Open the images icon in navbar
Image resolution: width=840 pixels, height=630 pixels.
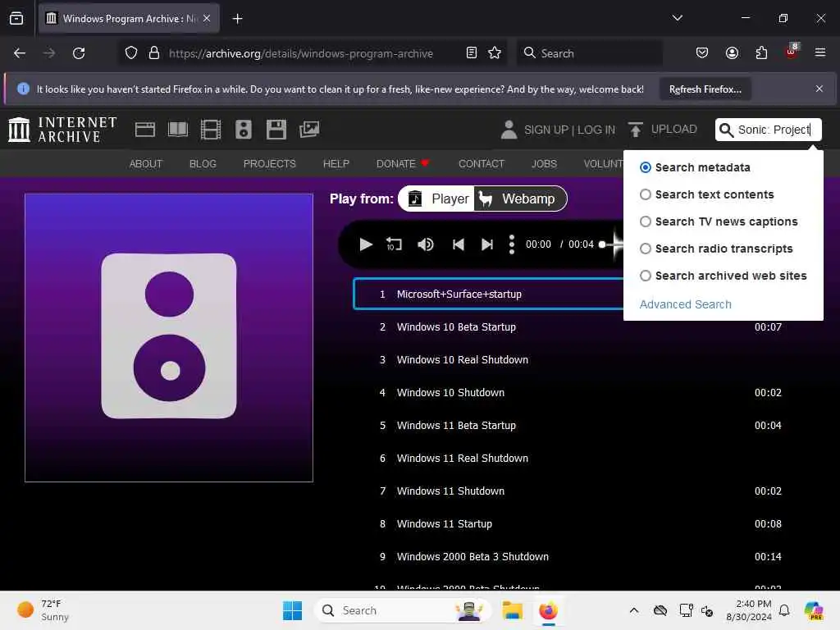coord(309,129)
